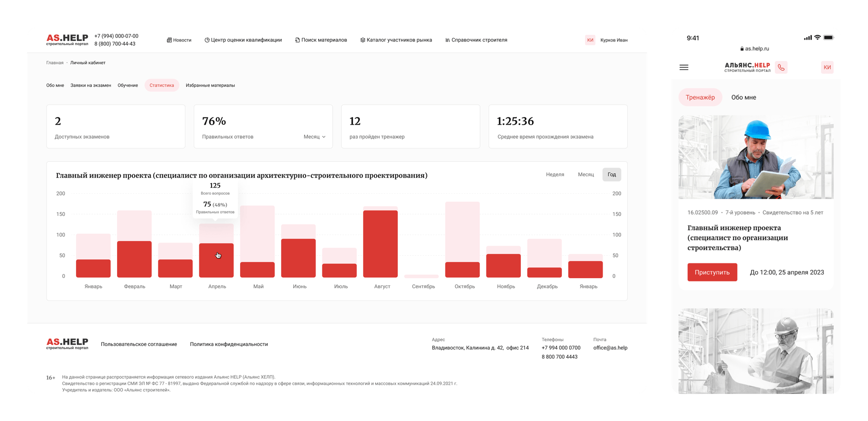Open Каталог участников рынка
The width and height of the screenshot is (868, 421).
pyautogui.click(x=396, y=40)
